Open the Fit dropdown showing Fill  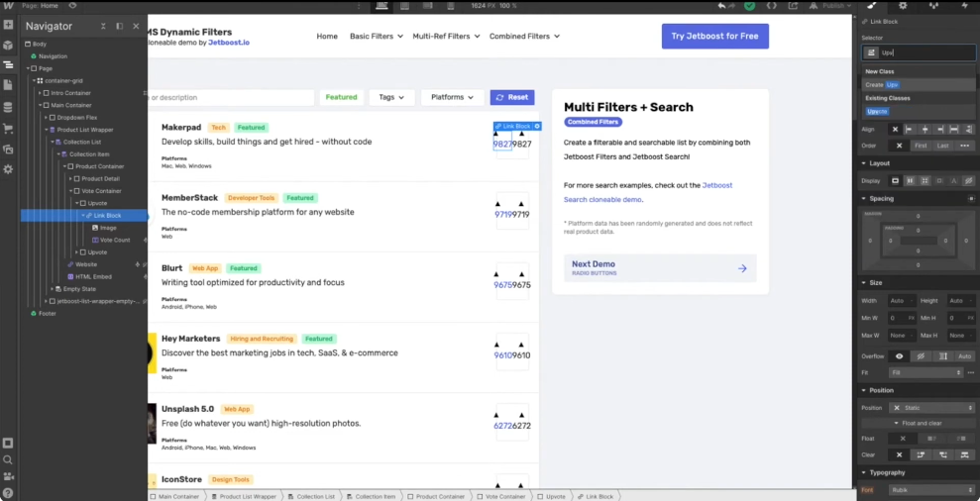(x=926, y=372)
